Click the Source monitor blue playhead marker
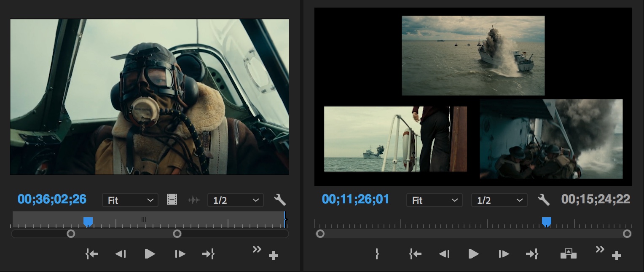This screenshot has height=272, width=644. point(88,221)
